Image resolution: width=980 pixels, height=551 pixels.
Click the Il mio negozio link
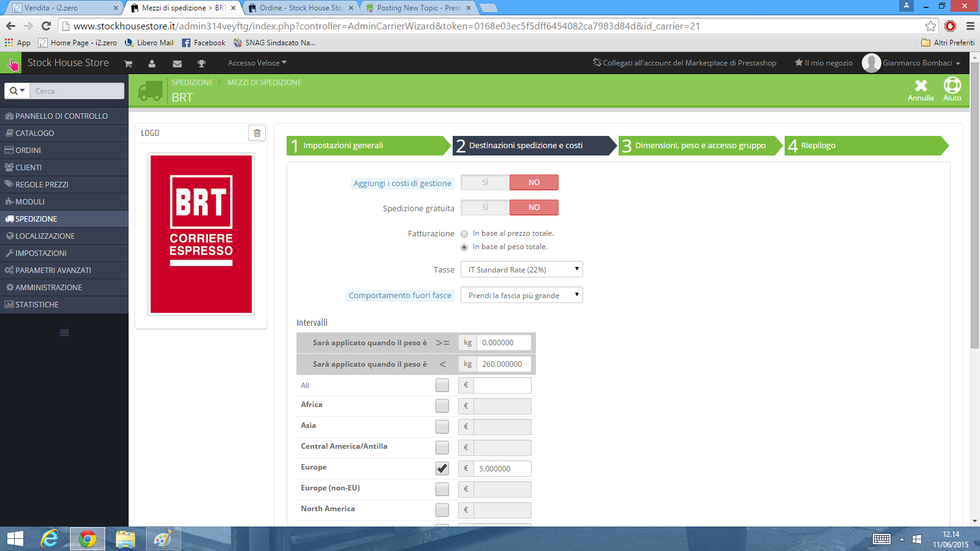point(824,63)
